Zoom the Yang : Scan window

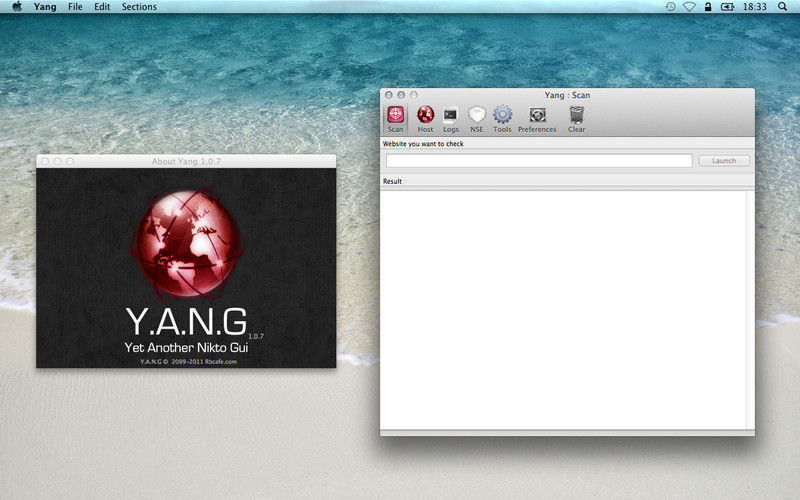pos(414,95)
